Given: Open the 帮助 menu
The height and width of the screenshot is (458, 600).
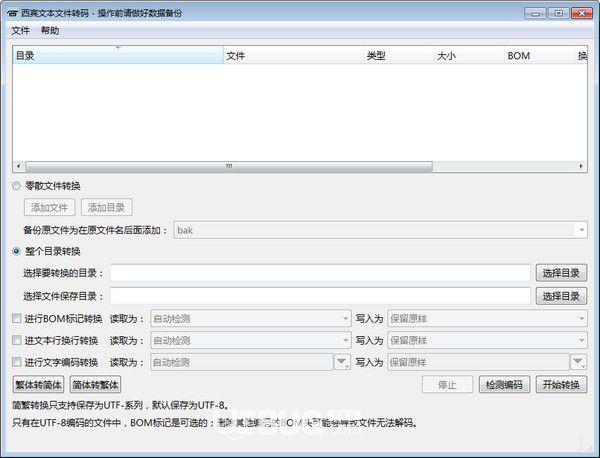Looking at the screenshot, I should click(x=50, y=31).
